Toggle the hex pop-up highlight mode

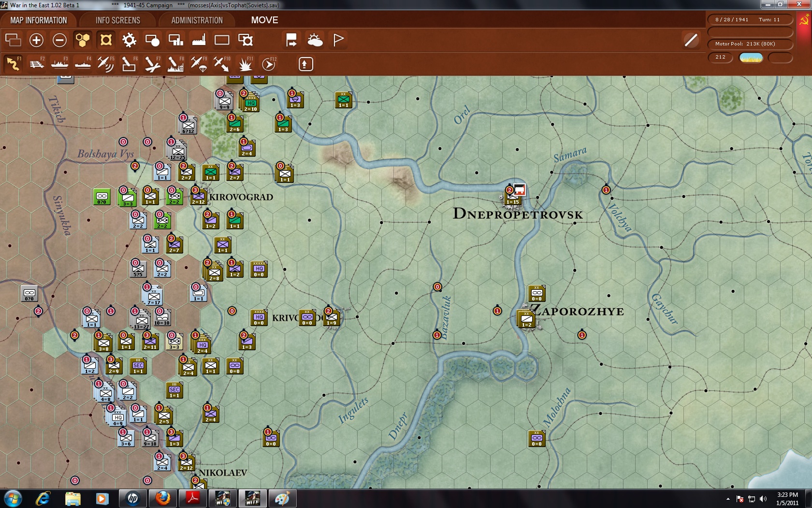[106, 40]
